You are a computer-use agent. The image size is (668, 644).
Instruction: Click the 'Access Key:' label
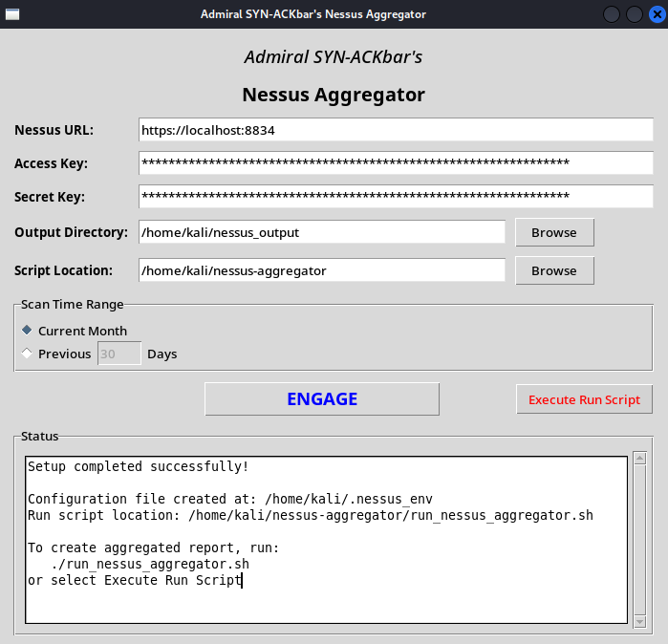(51, 163)
